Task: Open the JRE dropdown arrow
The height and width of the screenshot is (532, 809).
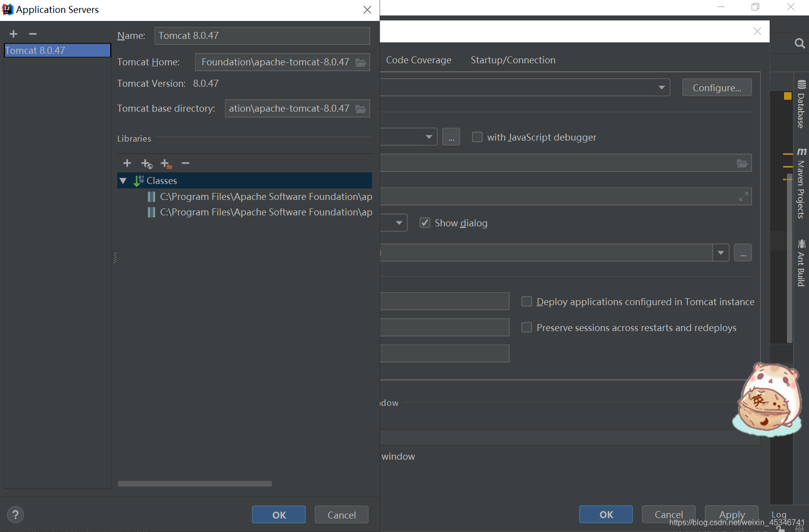Action: tap(721, 253)
